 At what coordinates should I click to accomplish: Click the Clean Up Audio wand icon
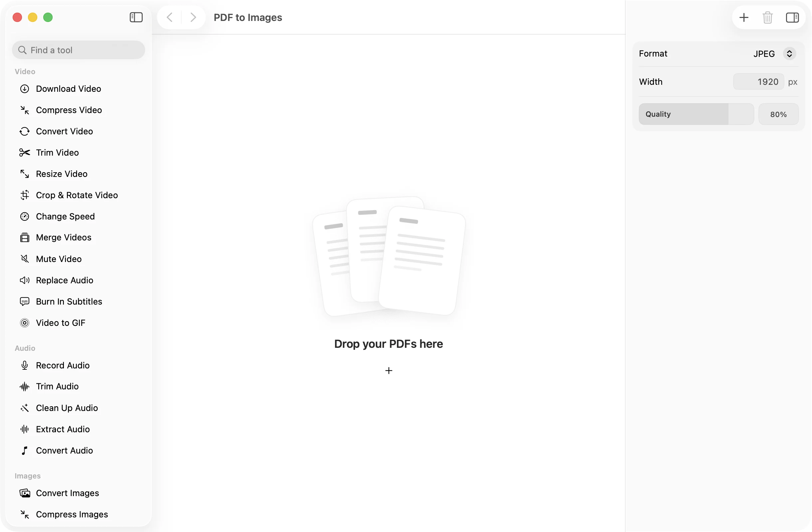click(x=25, y=408)
